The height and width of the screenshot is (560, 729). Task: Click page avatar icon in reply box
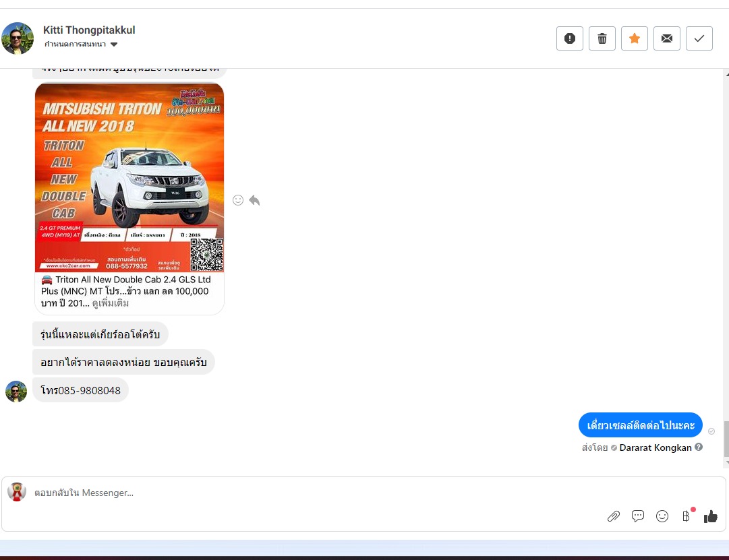tap(17, 492)
